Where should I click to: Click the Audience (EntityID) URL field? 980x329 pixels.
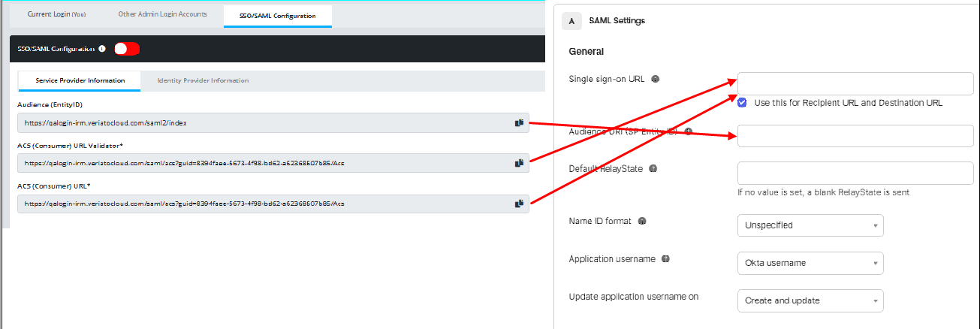tap(273, 122)
